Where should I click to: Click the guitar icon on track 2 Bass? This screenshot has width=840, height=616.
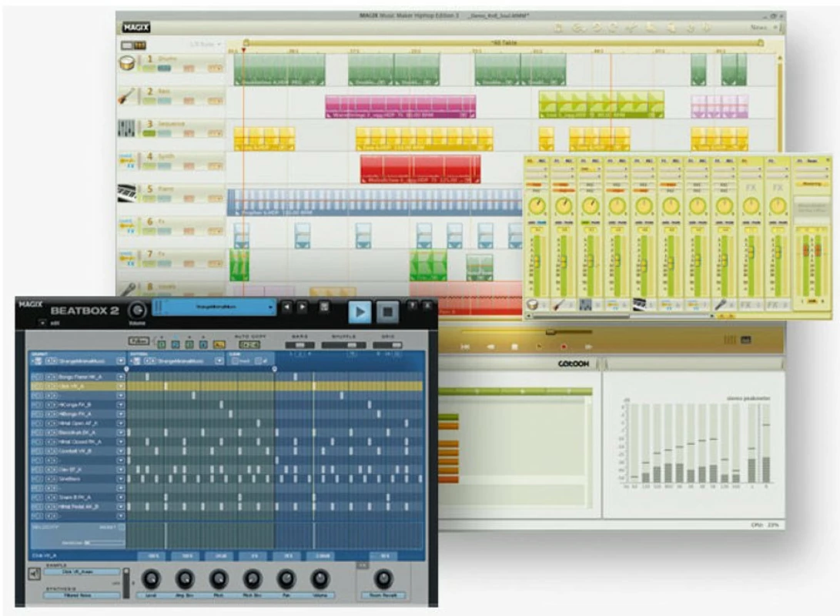[126, 96]
